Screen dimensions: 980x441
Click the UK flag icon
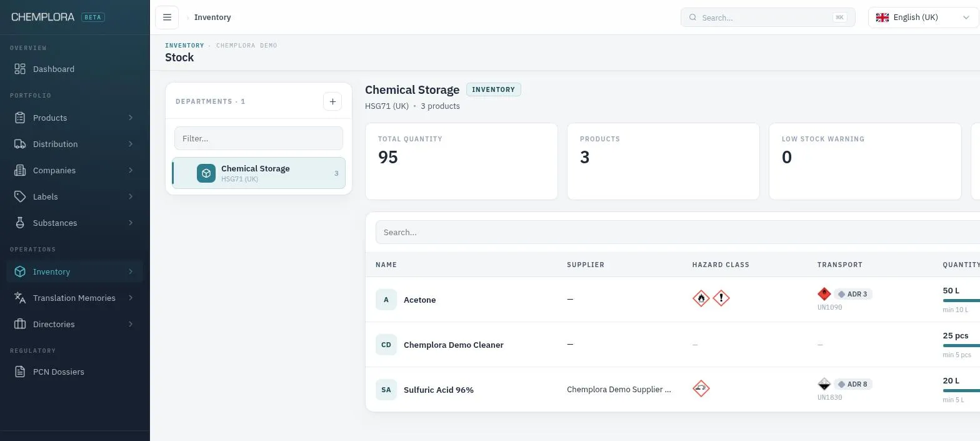point(882,18)
